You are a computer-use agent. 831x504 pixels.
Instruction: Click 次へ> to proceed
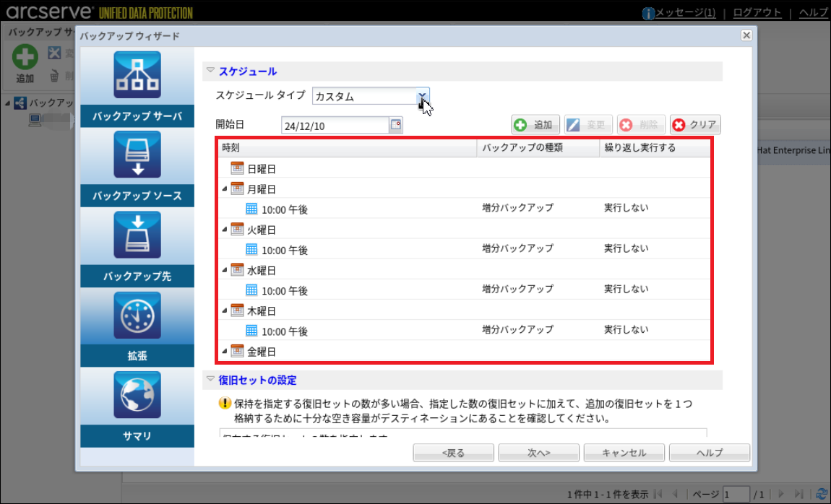click(538, 453)
